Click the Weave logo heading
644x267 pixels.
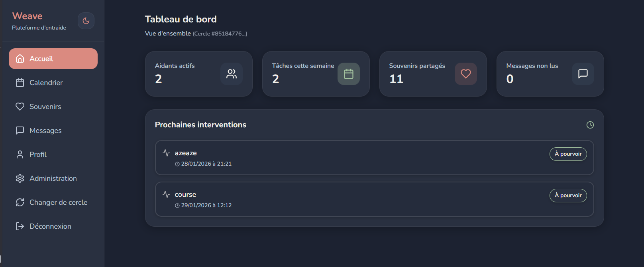(27, 16)
